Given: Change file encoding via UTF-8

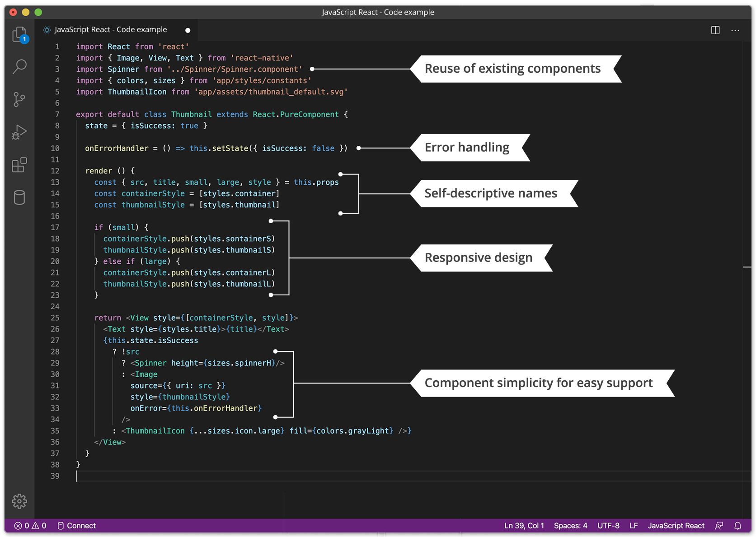Looking at the screenshot, I should coord(608,526).
